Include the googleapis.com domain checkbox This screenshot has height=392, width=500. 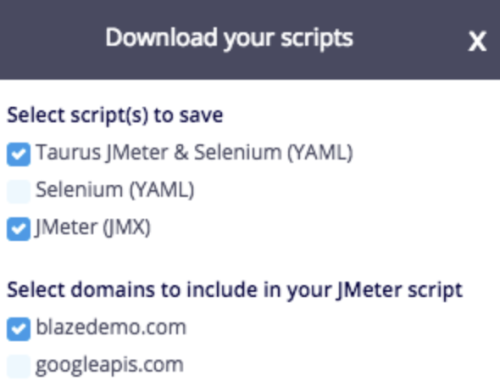coord(19,366)
